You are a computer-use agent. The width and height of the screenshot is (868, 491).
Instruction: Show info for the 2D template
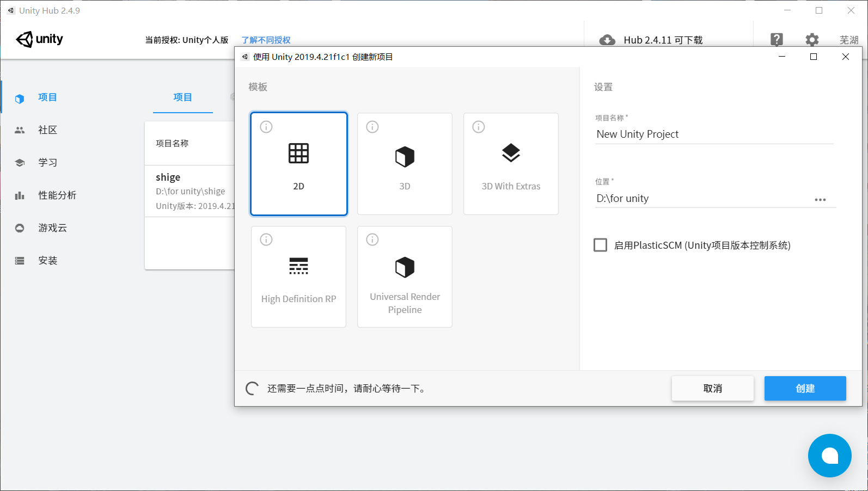[x=266, y=127]
